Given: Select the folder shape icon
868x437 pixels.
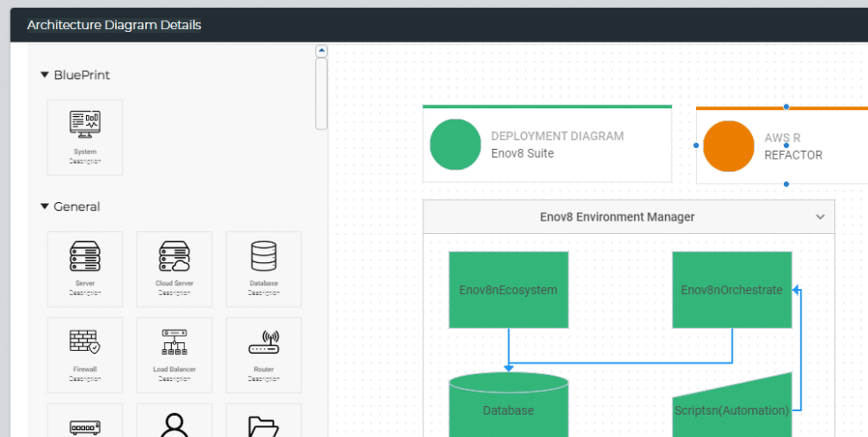Looking at the screenshot, I should click(x=263, y=425).
